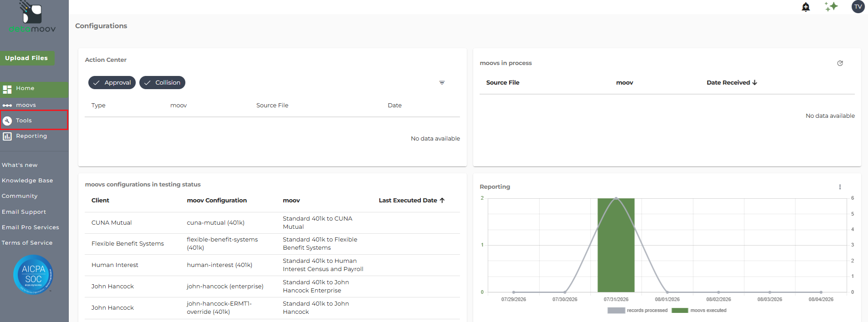Click the moovs dots icon
The height and width of the screenshot is (322, 868).
(7, 105)
